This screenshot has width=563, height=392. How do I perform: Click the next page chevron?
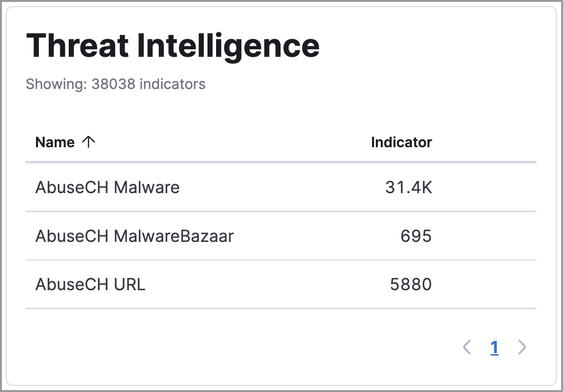(x=522, y=347)
